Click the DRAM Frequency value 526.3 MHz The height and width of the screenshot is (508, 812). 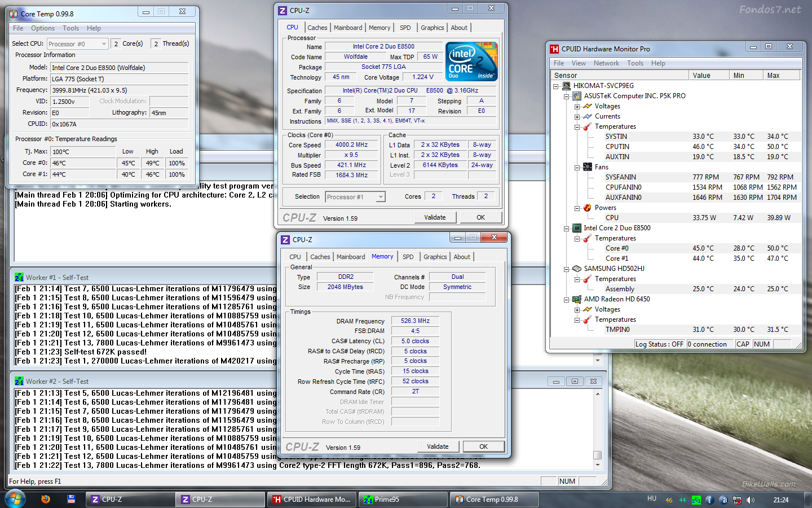click(415, 321)
